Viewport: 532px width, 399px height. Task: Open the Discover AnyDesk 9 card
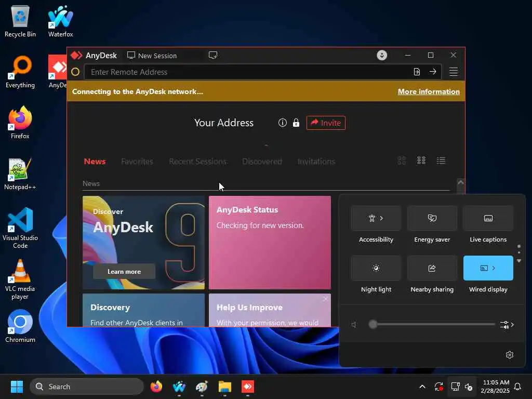coord(143,243)
